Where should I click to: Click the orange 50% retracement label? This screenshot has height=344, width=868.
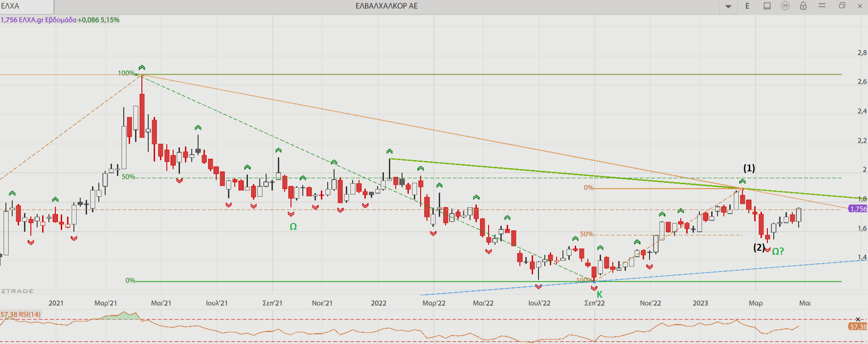tap(587, 234)
